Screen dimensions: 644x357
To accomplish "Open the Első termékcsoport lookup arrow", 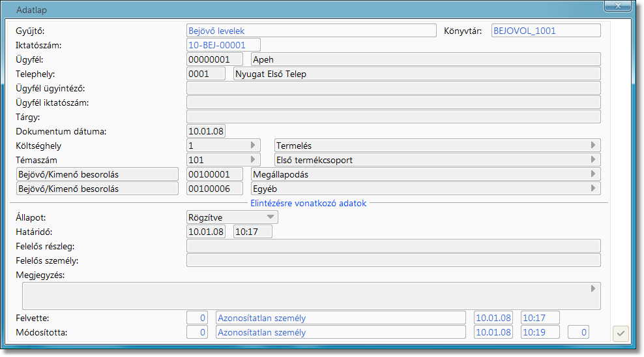I will point(593,159).
